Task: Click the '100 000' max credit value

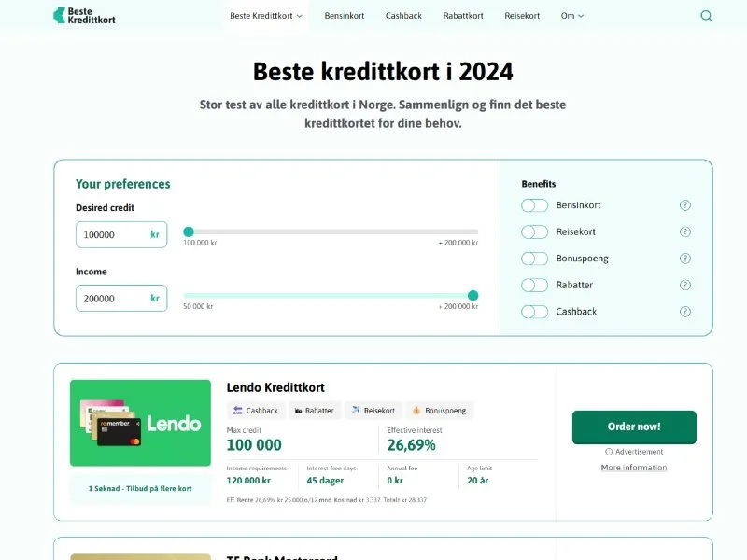Action: [x=254, y=445]
